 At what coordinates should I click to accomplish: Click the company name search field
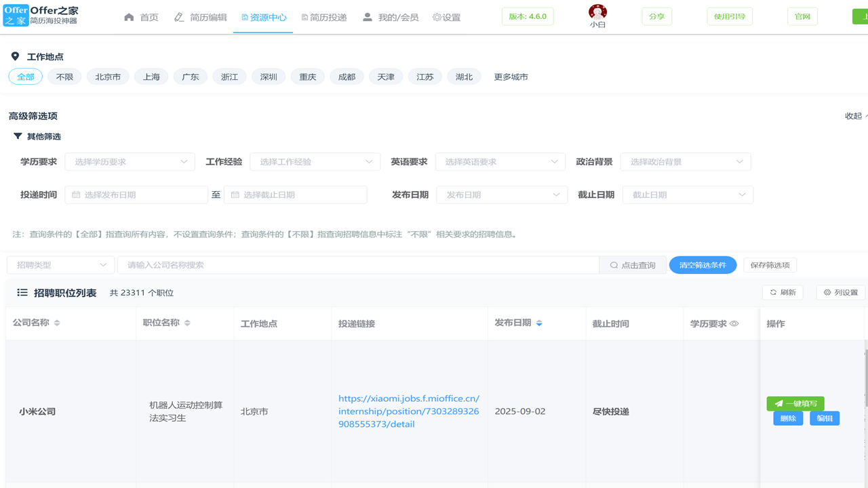358,265
